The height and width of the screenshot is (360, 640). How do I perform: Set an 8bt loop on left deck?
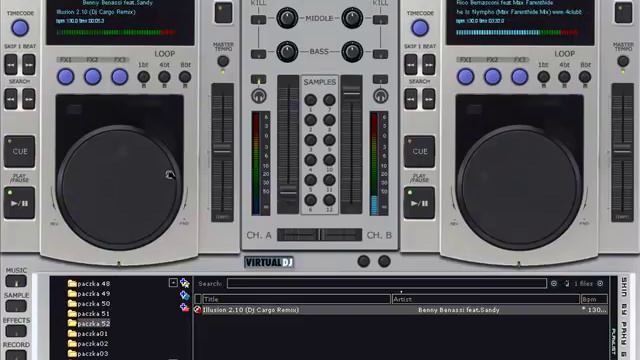185,77
